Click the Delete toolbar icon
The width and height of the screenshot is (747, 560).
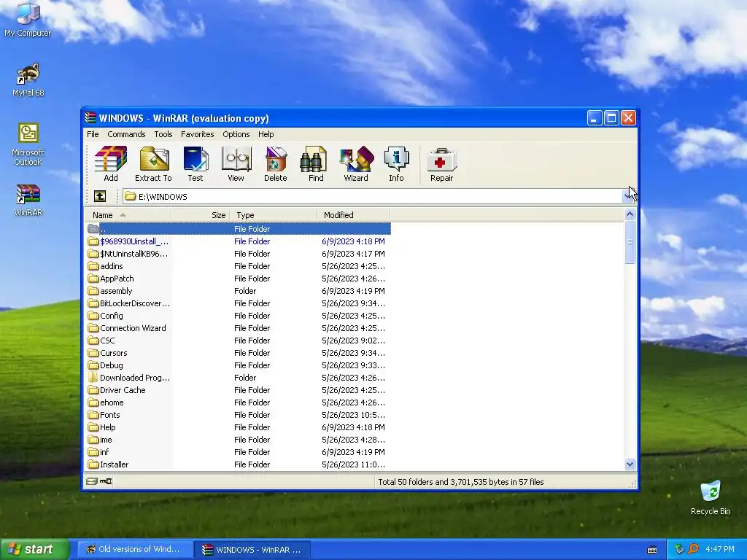[x=275, y=164]
